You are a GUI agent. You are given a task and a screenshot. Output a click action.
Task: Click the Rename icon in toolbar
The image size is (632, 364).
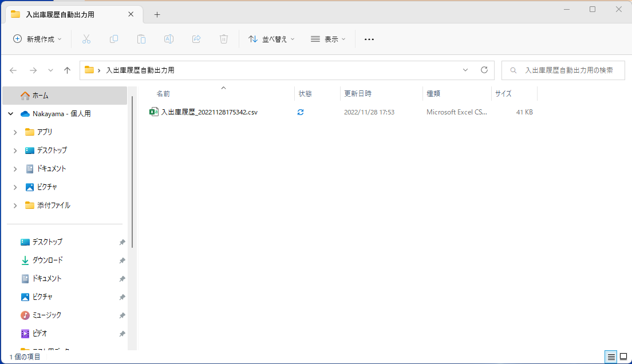(x=169, y=39)
